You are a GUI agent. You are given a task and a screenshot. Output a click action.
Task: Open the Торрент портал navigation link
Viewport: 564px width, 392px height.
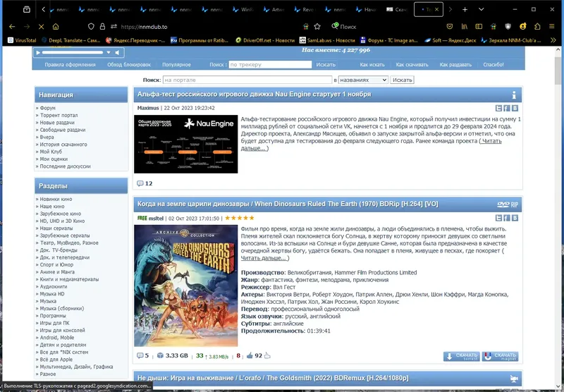tap(59, 115)
